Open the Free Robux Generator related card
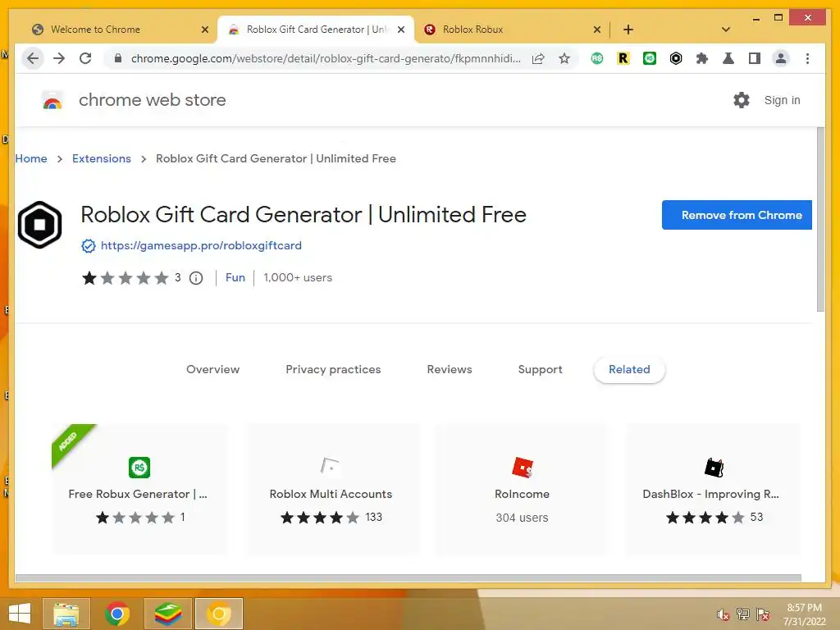Image resolution: width=840 pixels, height=630 pixels. coord(139,489)
